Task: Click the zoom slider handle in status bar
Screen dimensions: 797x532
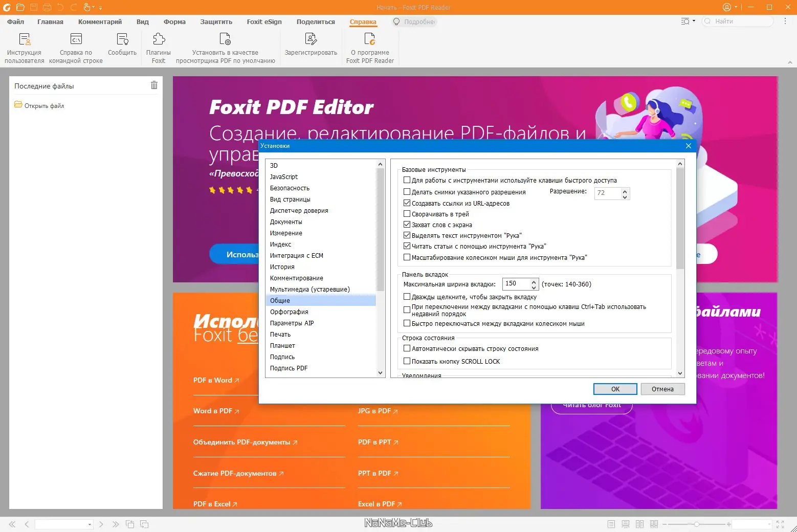Action: pyautogui.click(x=696, y=524)
